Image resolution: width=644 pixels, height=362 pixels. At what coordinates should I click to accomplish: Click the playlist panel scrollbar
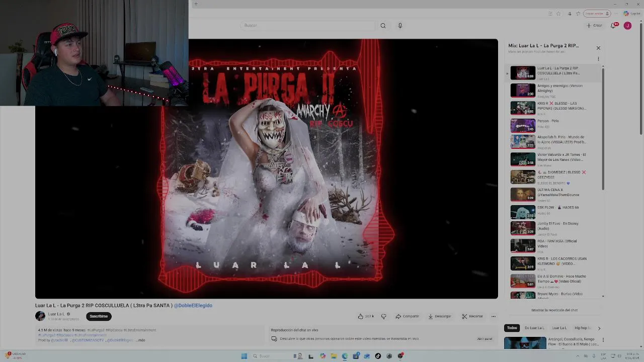[603, 128]
